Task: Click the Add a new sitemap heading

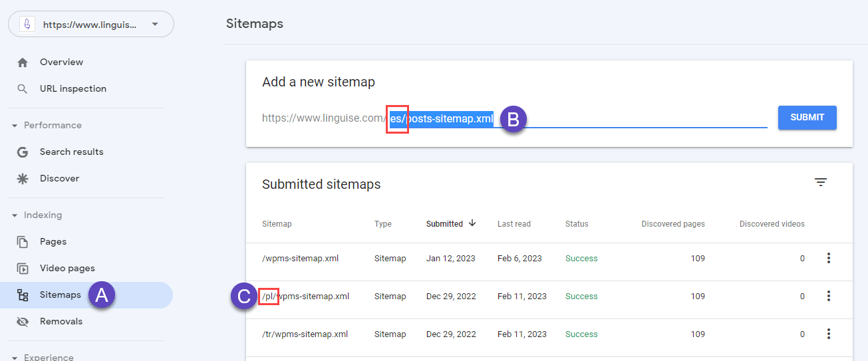Action: click(x=319, y=82)
